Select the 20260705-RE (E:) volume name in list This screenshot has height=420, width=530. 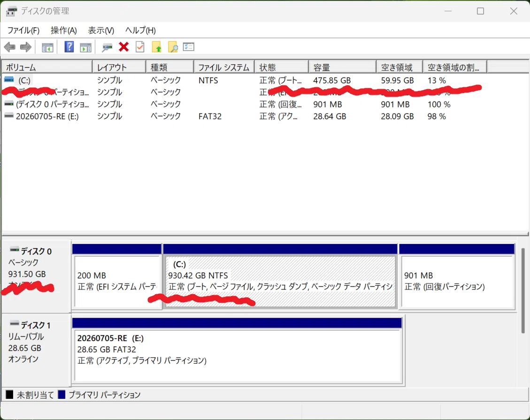[x=47, y=116]
